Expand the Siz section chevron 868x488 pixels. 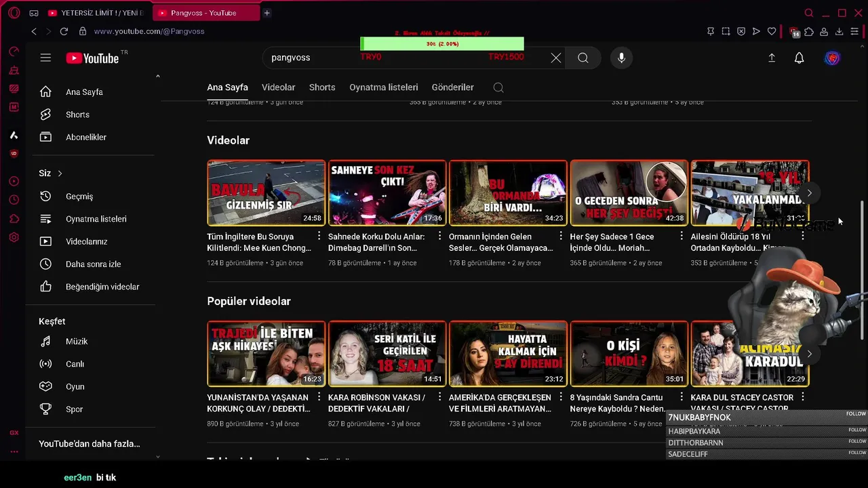60,174
